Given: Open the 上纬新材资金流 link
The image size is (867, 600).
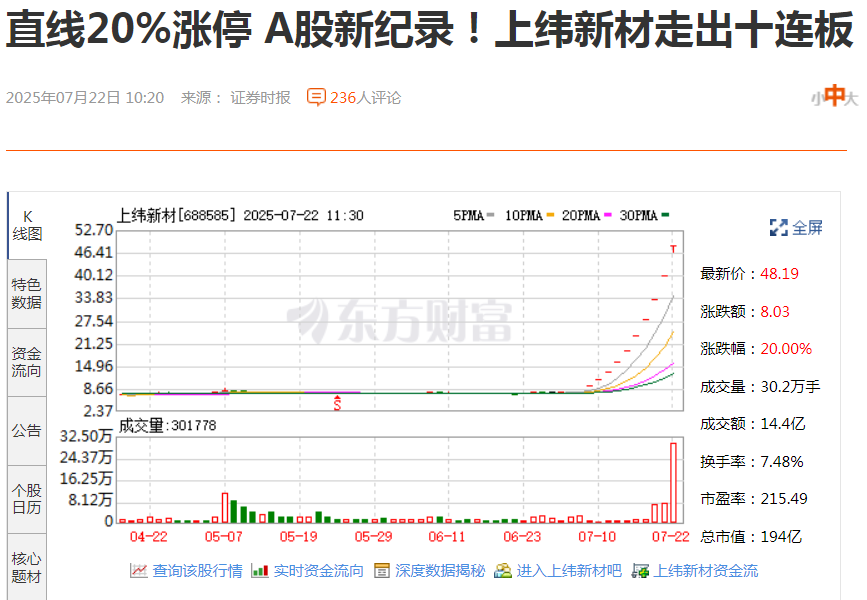Looking at the screenshot, I should [x=706, y=571].
